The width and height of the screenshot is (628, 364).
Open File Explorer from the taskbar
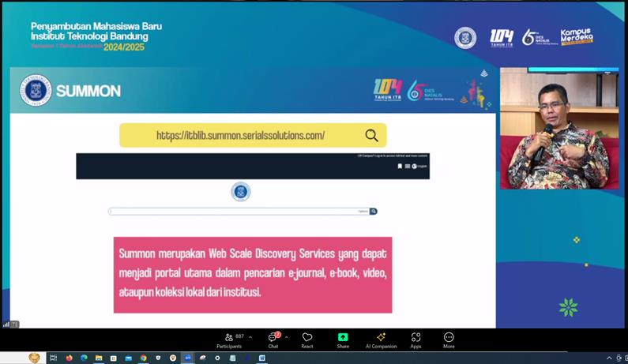point(99,358)
